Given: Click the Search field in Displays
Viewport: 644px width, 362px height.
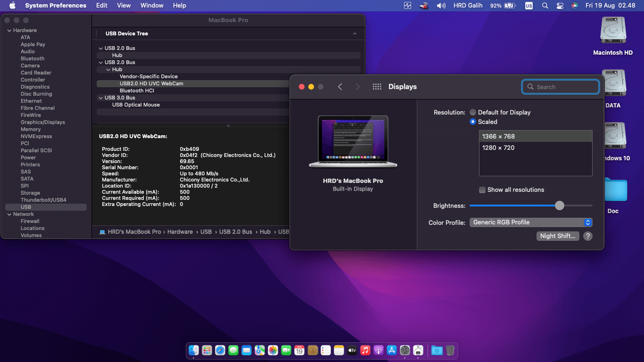Looking at the screenshot, I should [561, 87].
